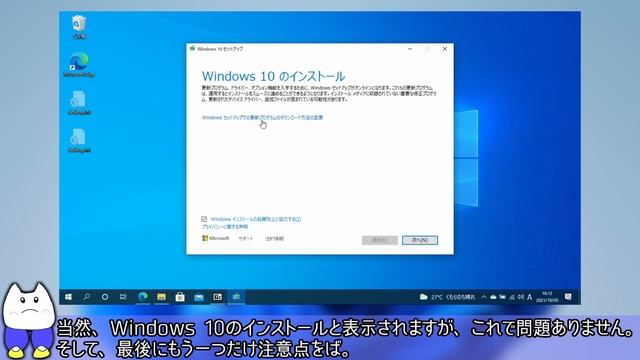Click the greyed-out Back button

pyautogui.click(x=380, y=240)
